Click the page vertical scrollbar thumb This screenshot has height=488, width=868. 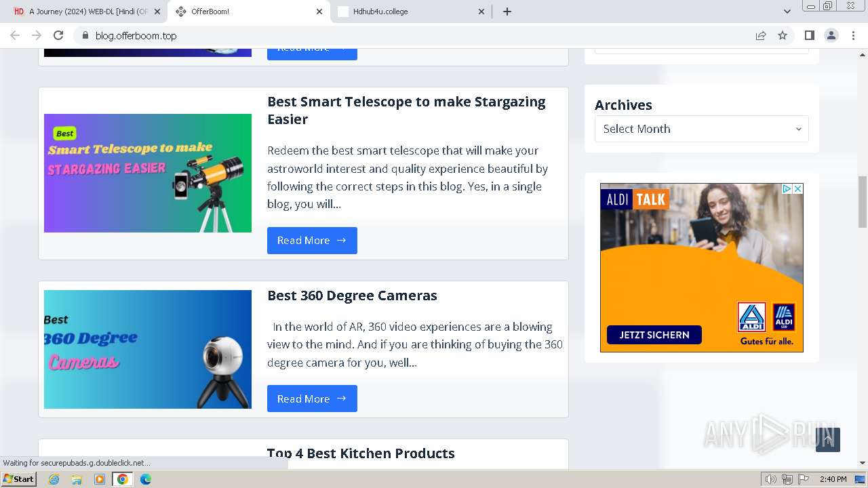coord(863,202)
